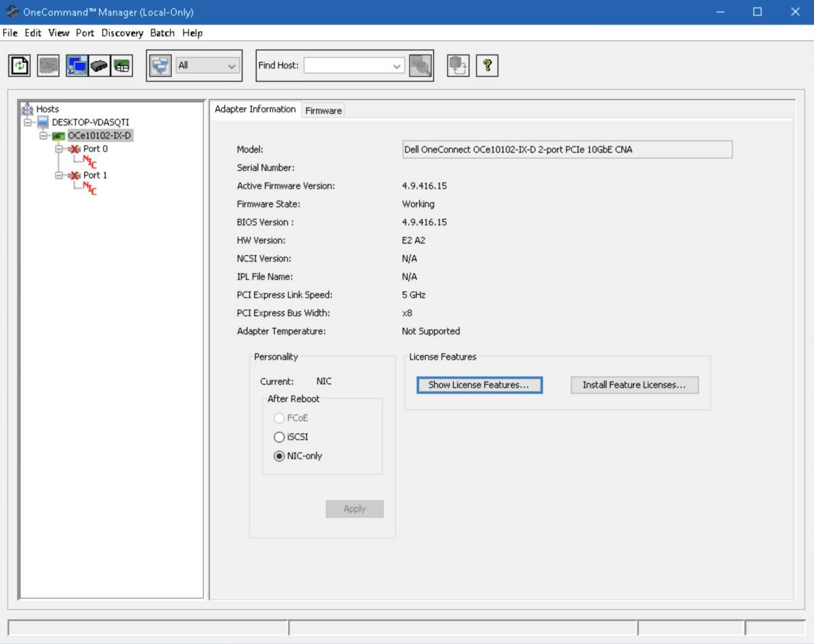Select the Port 0 tree label
The image size is (814, 644).
pyautogui.click(x=96, y=149)
